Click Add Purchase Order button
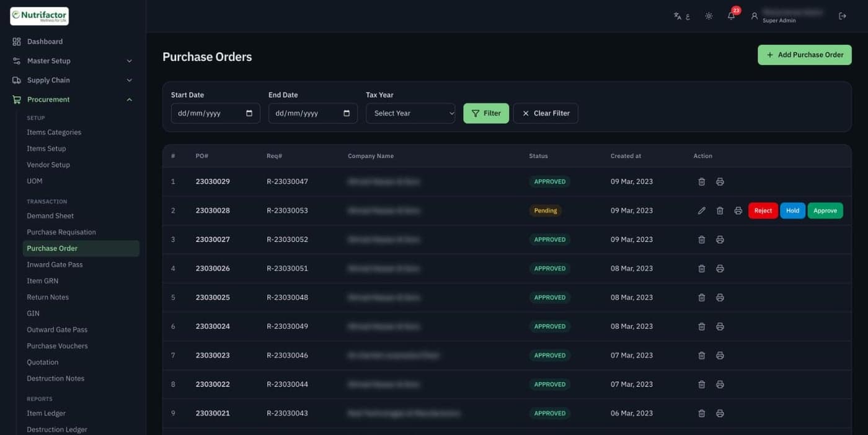The image size is (868, 435). point(805,55)
